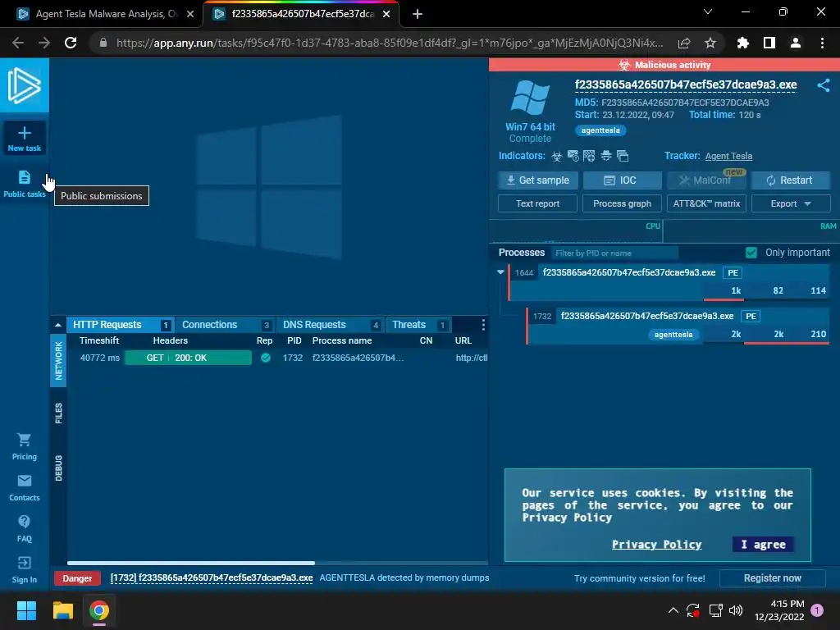Select process 1644 row
This screenshot has width=840, height=630.
[669, 282]
